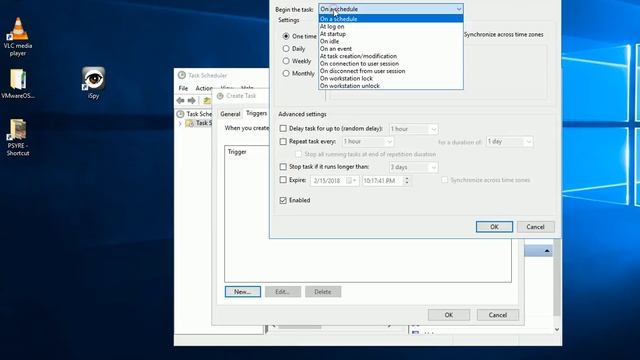Open Action menu in Task Scheduler
Screen dimensions: 640x360
pos(204,88)
